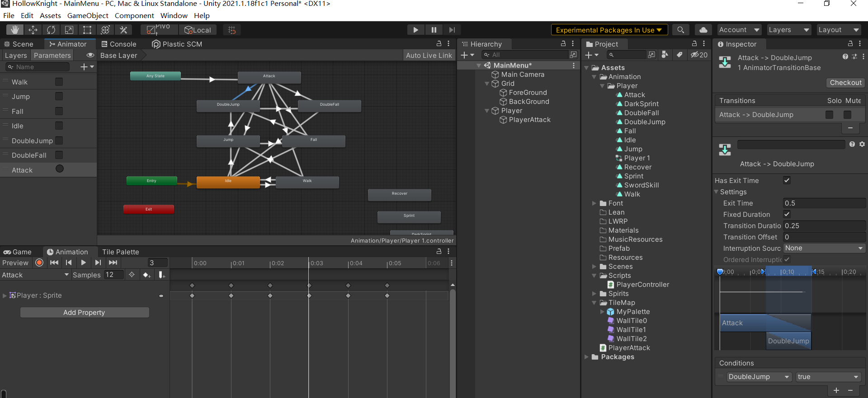The height and width of the screenshot is (398, 868).
Task: Open the condition value true dropdown
Action: (828, 377)
